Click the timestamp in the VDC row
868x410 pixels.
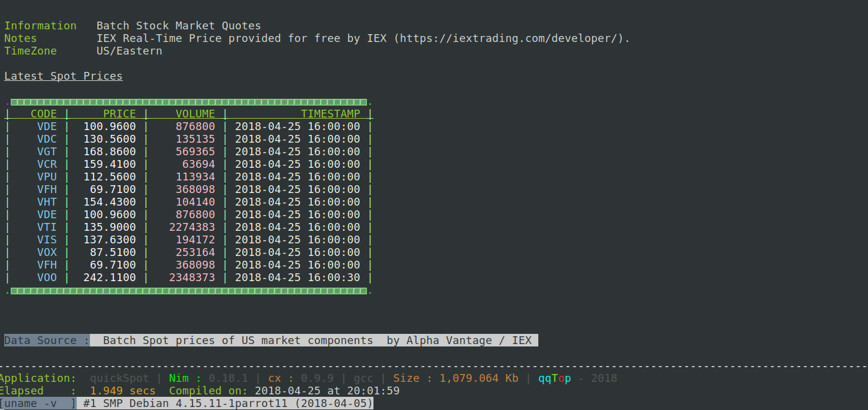pyautogui.click(x=297, y=139)
